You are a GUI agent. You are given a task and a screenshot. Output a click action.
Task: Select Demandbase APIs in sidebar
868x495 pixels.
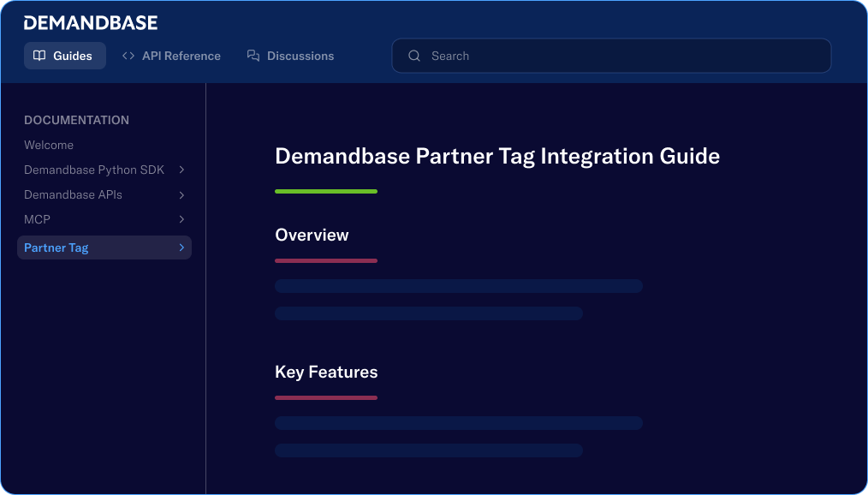click(x=73, y=195)
